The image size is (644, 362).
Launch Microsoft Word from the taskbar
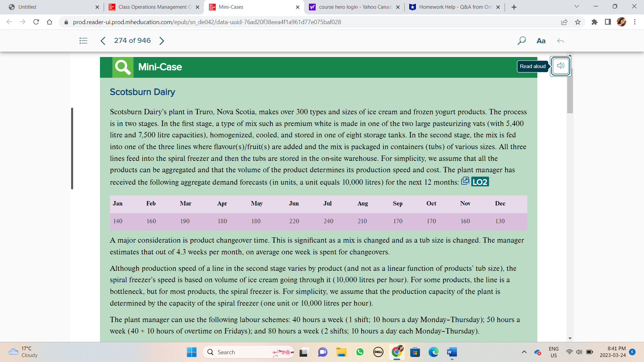pyautogui.click(x=451, y=352)
